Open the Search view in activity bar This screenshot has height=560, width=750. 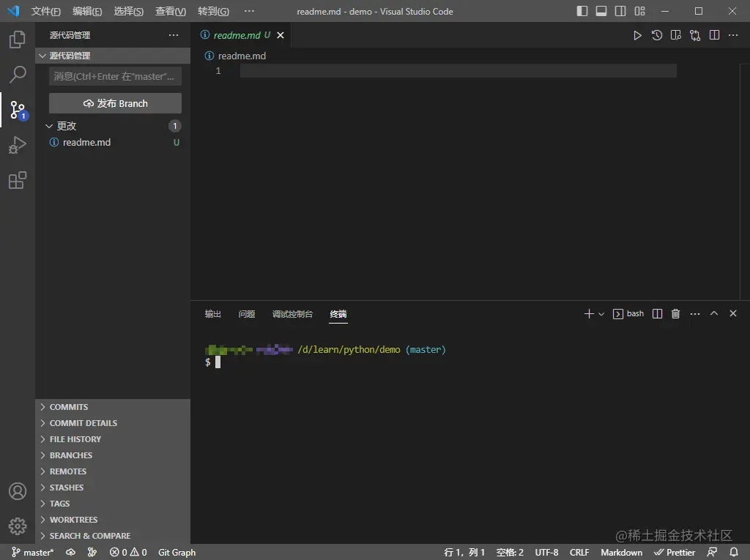click(x=18, y=75)
